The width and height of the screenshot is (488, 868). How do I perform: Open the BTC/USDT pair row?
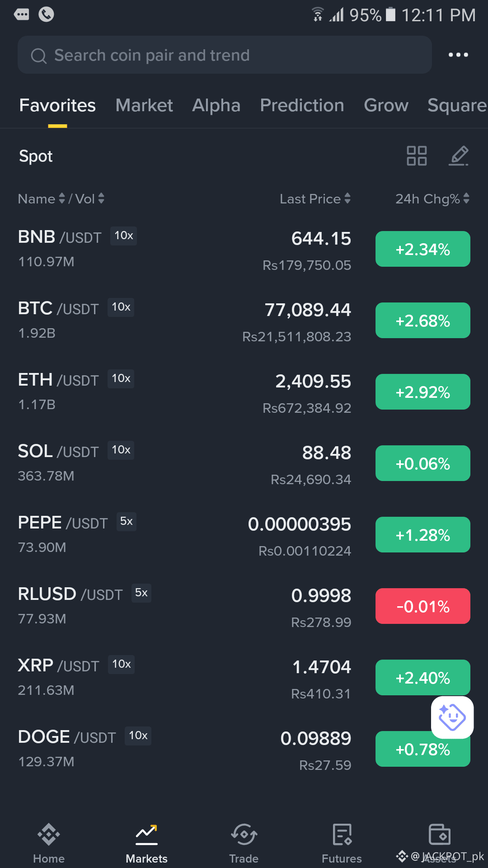pos(244,321)
